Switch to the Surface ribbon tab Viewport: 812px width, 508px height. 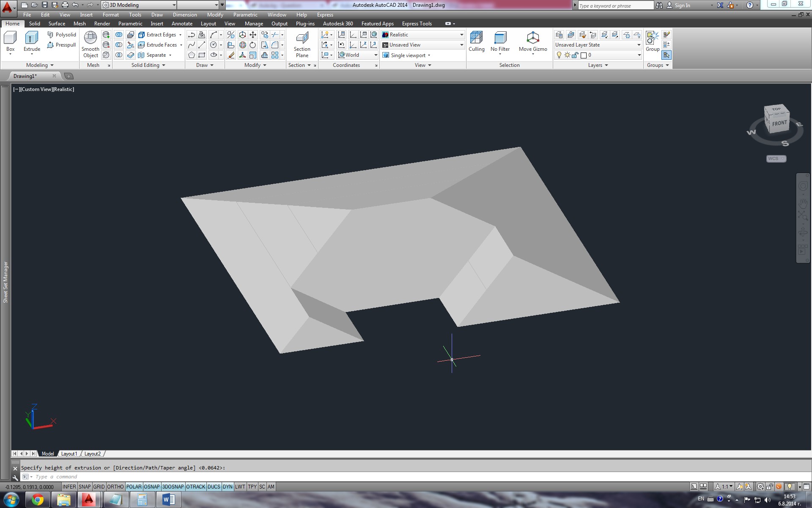click(57, 24)
